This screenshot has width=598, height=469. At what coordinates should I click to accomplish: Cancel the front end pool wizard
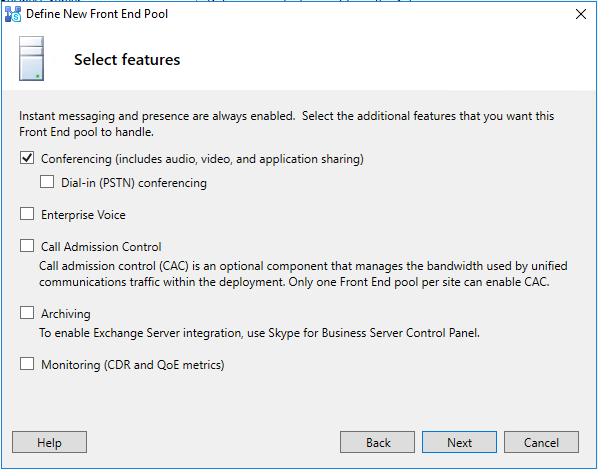(542, 442)
